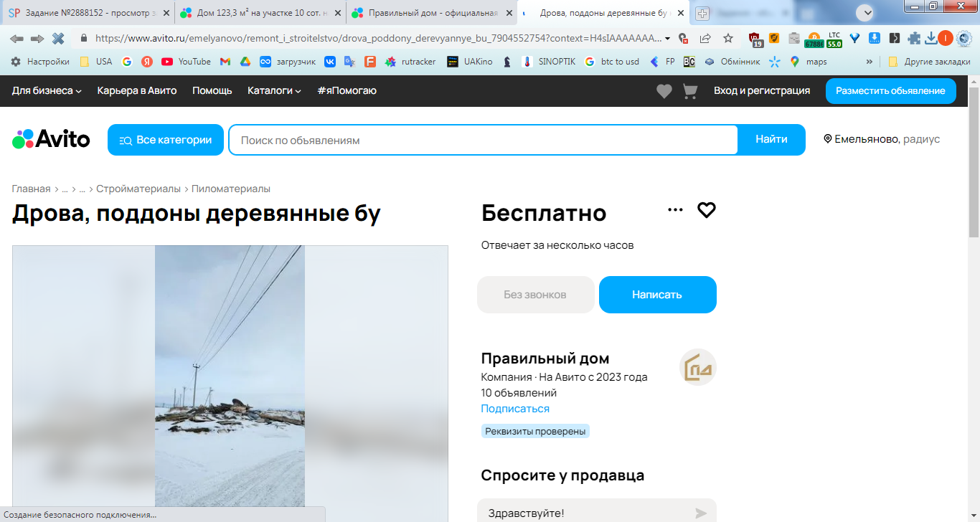Open Помощь menu item
The image size is (980, 522).
coord(212,91)
